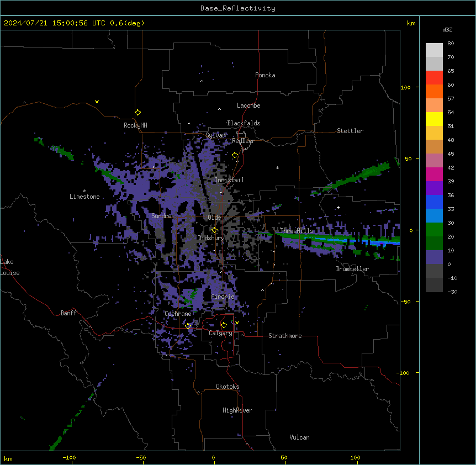
Task: Click the asterisk marker above Limestone
Action: (84, 191)
